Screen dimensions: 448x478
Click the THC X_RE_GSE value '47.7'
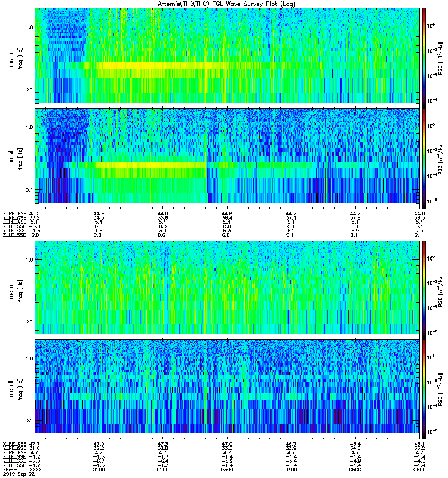35,444
